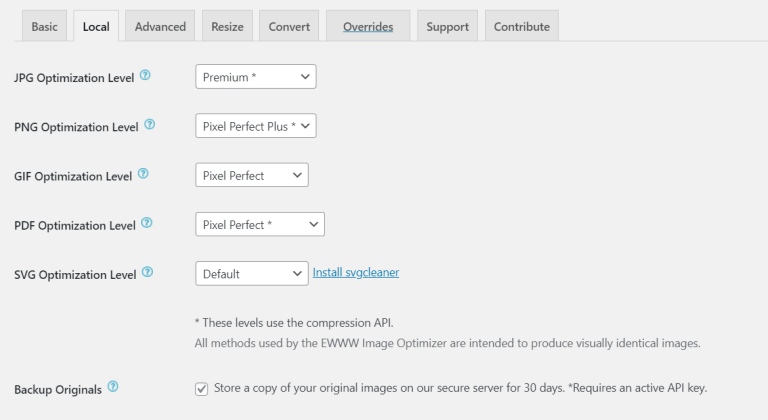Viewport: 768px width, 420px height.
Task: Go to the Resize tab
Action: [x=227, y=26]
